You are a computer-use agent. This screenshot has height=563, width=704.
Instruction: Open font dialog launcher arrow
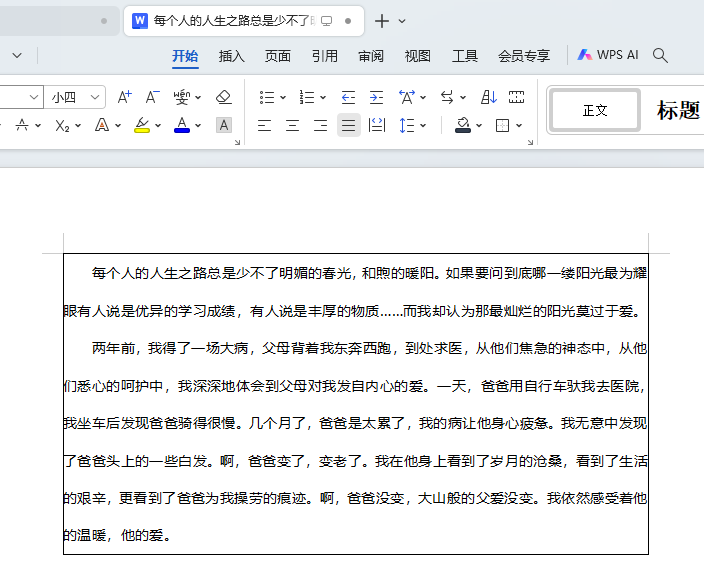coord(238,142)
